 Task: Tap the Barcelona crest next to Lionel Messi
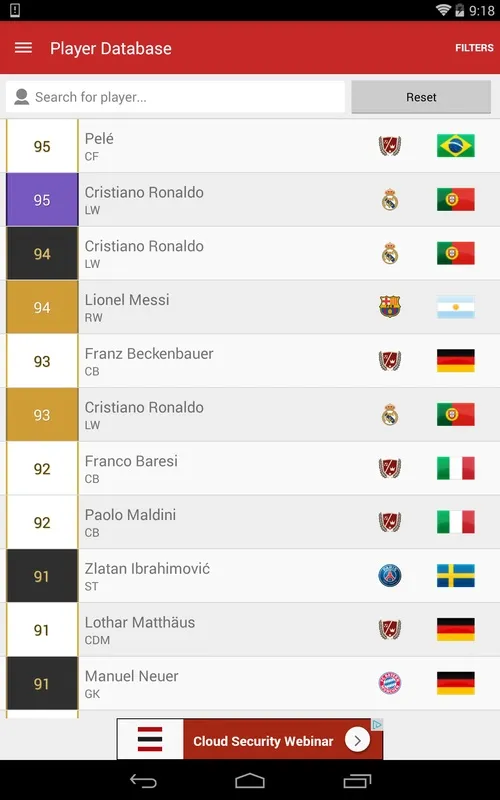point(390,307)
